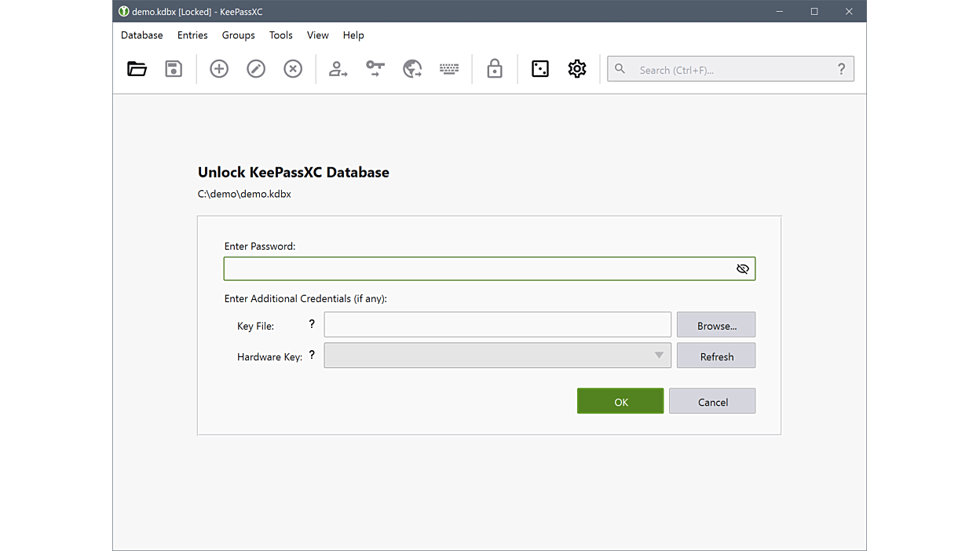
Task: Click the green OK button
Action: tap(620, 401)
